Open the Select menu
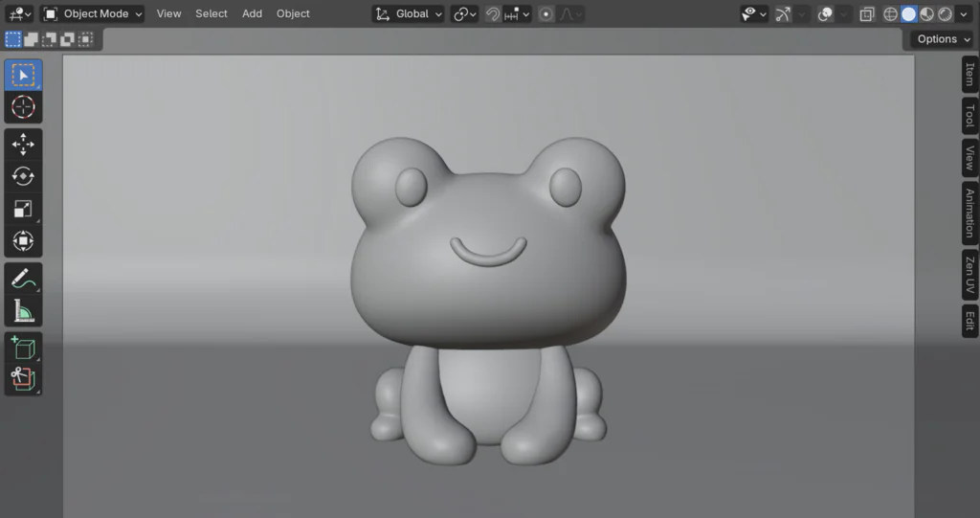Viewport: 980px width, 518px height. point(212,13)
